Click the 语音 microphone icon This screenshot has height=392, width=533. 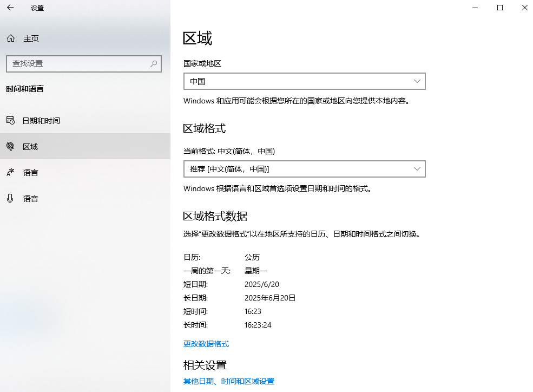click(11, 198)
